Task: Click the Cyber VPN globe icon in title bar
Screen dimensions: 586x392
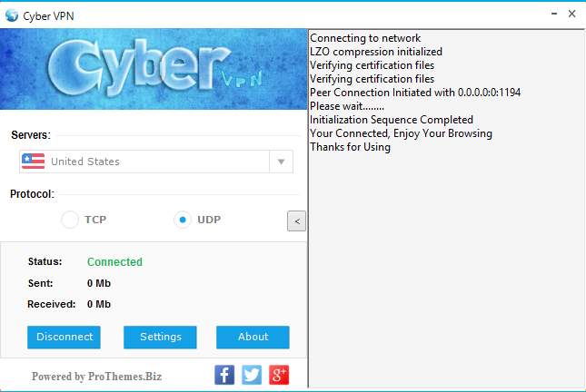Action: tap(12, 15)
